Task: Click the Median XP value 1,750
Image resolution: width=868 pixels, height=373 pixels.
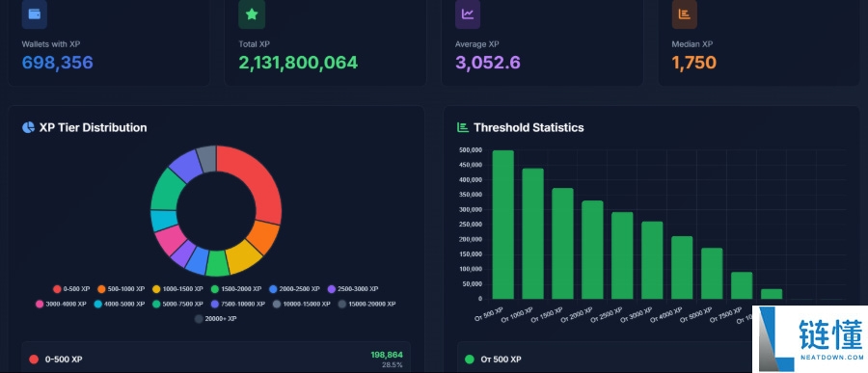Action: [694, 63]
